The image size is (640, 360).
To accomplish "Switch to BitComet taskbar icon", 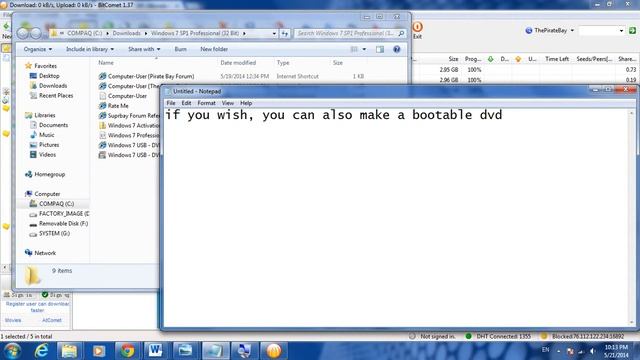I will click(273, 351).
